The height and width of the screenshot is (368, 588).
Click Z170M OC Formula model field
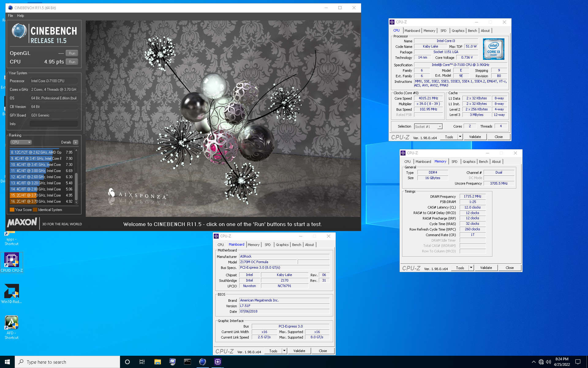(x=268, y=262)
